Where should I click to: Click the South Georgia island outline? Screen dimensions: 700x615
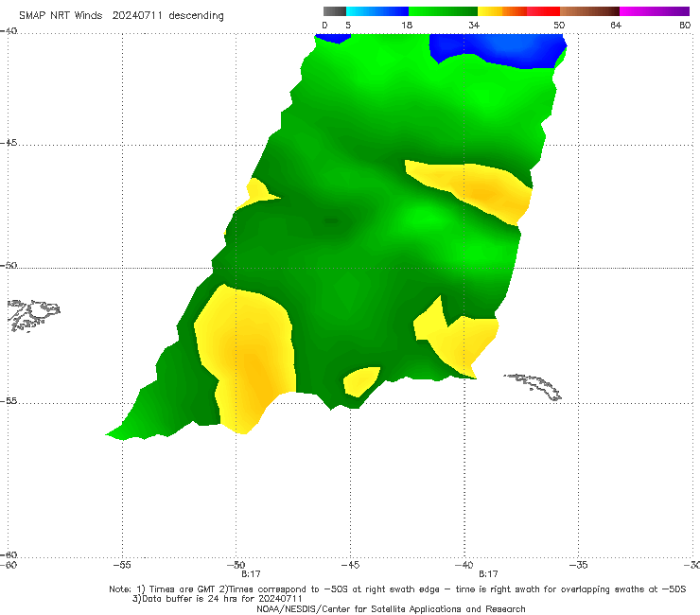[533, 387]
